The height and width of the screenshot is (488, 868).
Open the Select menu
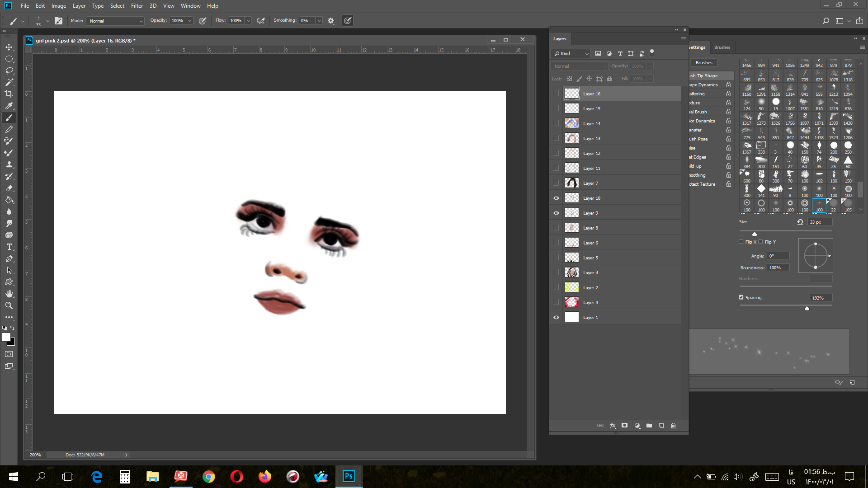(x=117, y=6)
